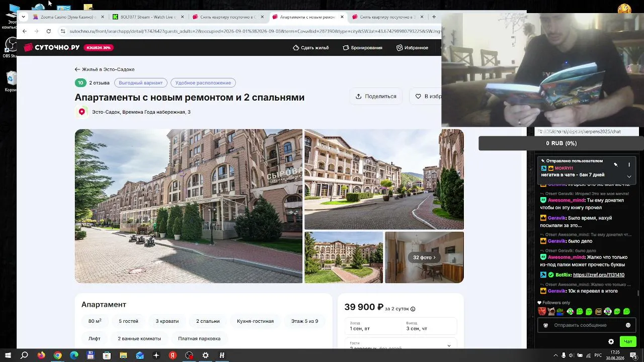The height and width of the screenshot is (362, 644).
Task: Open the '32 фото' gallery button
Action: click(x=424, y=257)
